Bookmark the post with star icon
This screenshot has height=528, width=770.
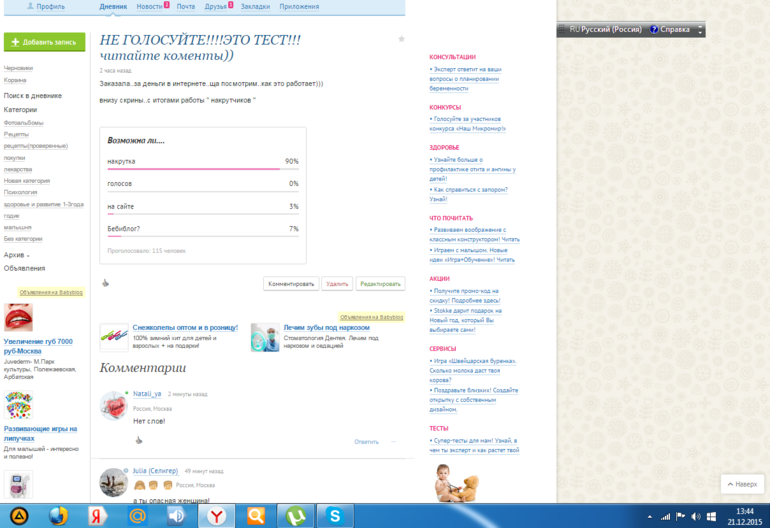click(401, 39)
